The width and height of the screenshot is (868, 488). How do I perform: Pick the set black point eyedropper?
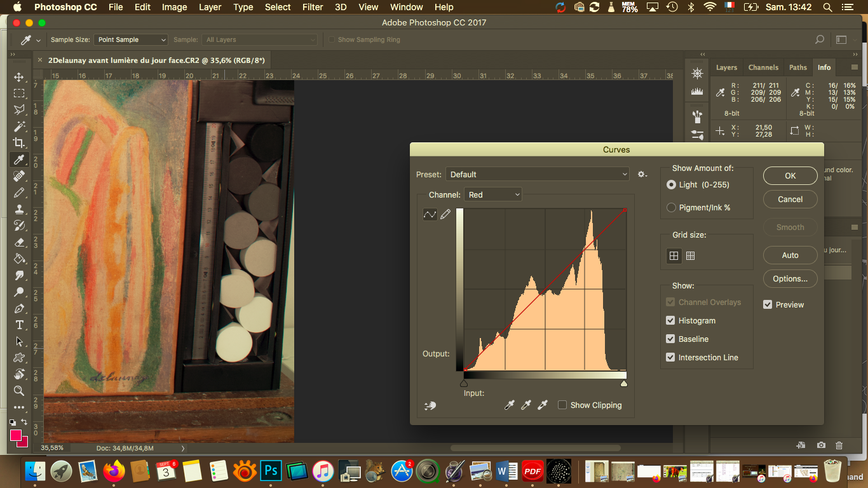tap(509, 405)
